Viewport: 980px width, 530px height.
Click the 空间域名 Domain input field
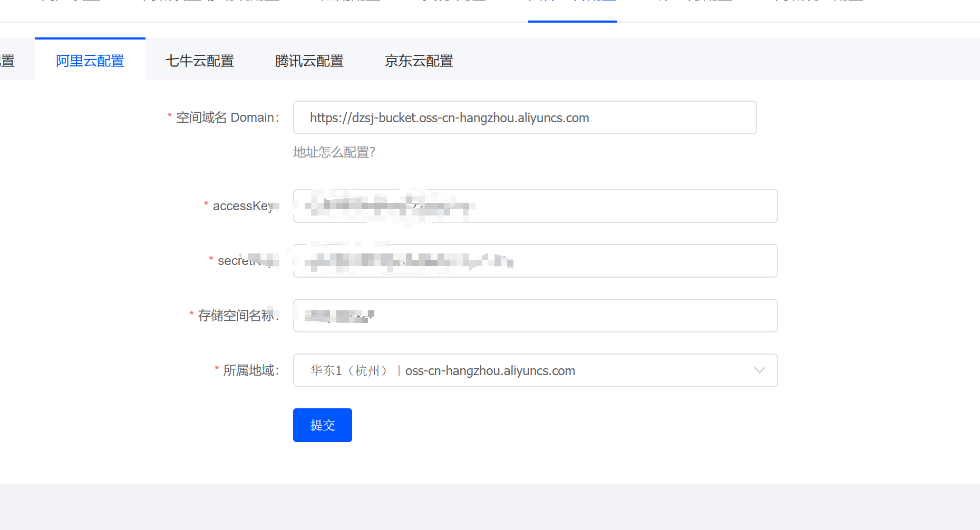coord(525,117)
